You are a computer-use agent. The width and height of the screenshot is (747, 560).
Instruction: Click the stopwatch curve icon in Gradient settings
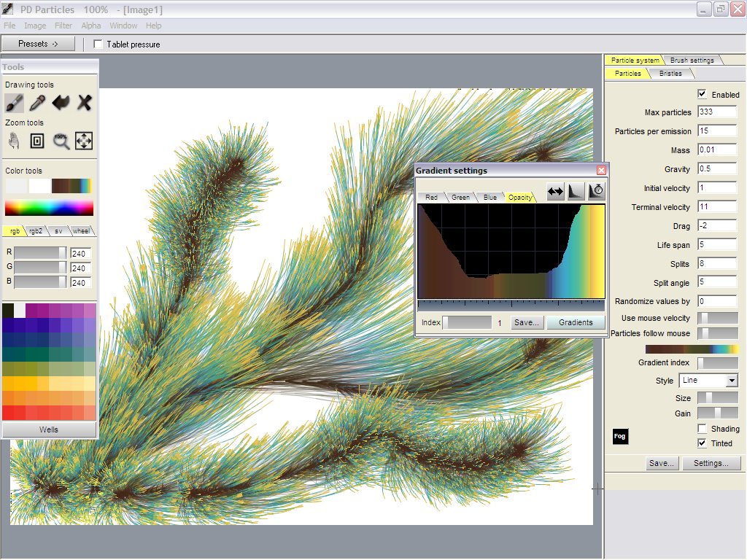[597, 191]
